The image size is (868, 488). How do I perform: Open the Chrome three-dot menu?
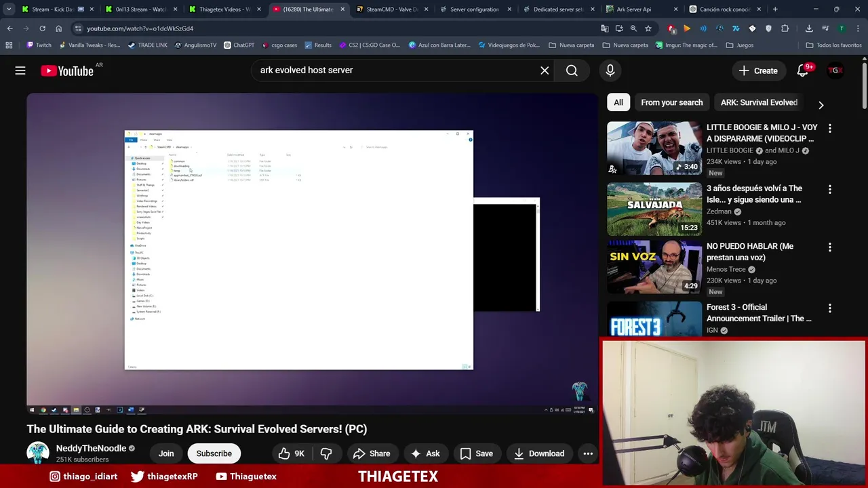click(858, 28)
